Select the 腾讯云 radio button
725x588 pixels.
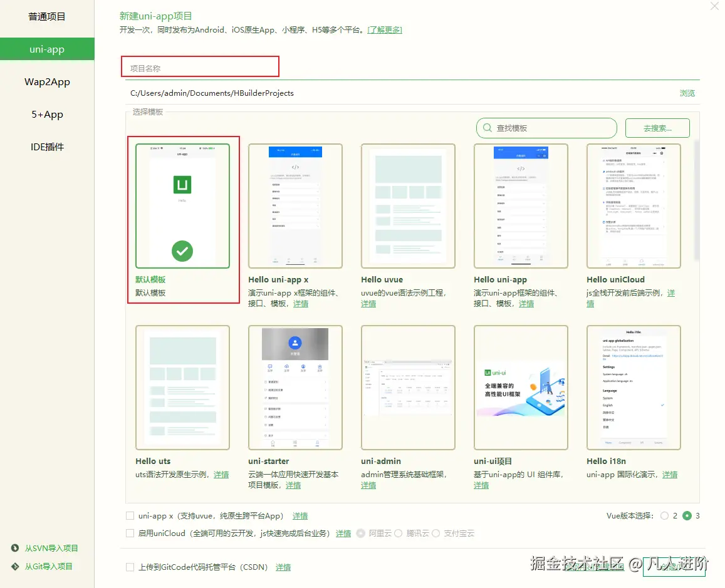point(398,533)
